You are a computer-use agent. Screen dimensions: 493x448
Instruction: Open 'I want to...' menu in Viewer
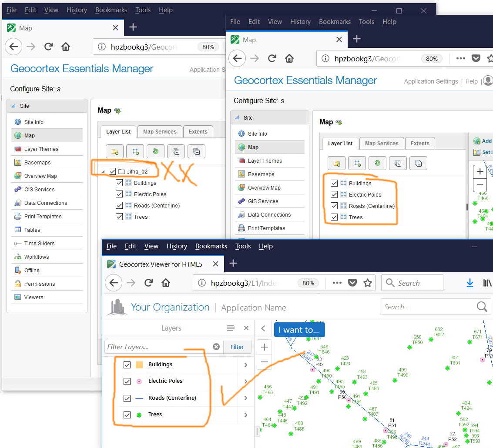[x=299, y=330]
